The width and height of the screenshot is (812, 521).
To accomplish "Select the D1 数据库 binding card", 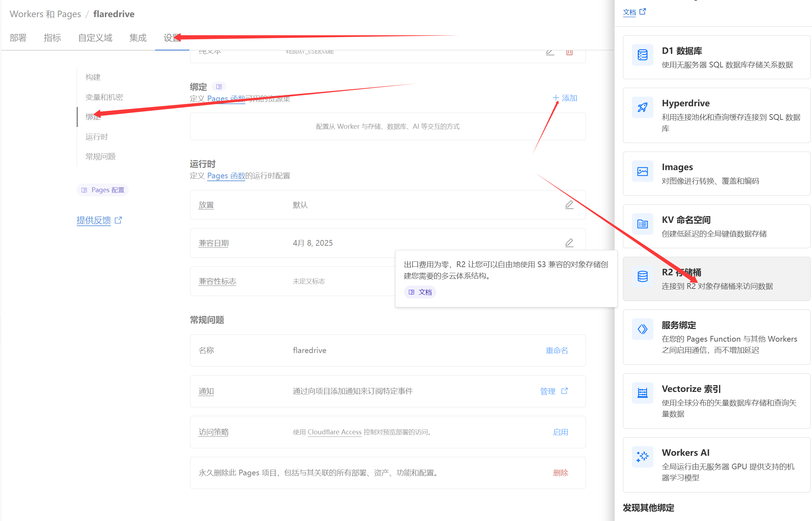I will [716, 57].
